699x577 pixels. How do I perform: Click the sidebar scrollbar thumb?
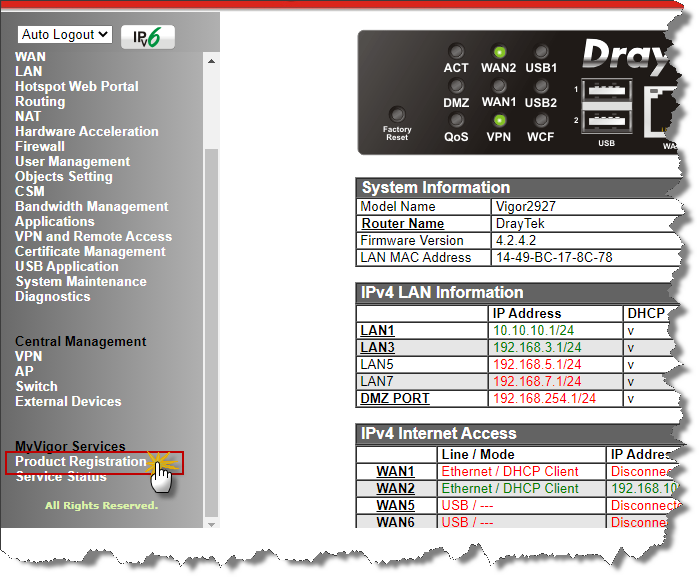pyautogui.click(x=211, y=332)
